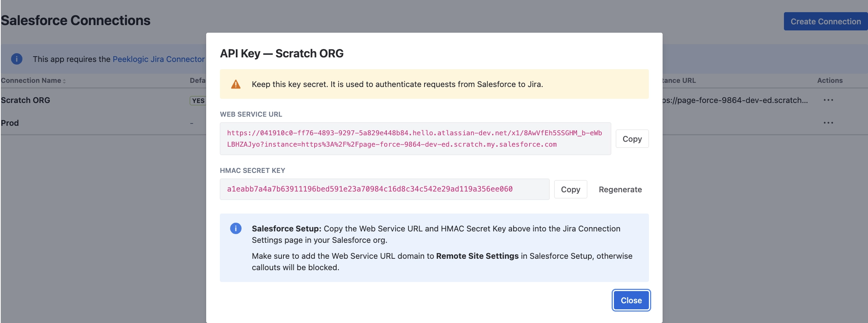
Task: Click the 'Salesforce Setup:' bold text
Action: click(x=286, y=229)
